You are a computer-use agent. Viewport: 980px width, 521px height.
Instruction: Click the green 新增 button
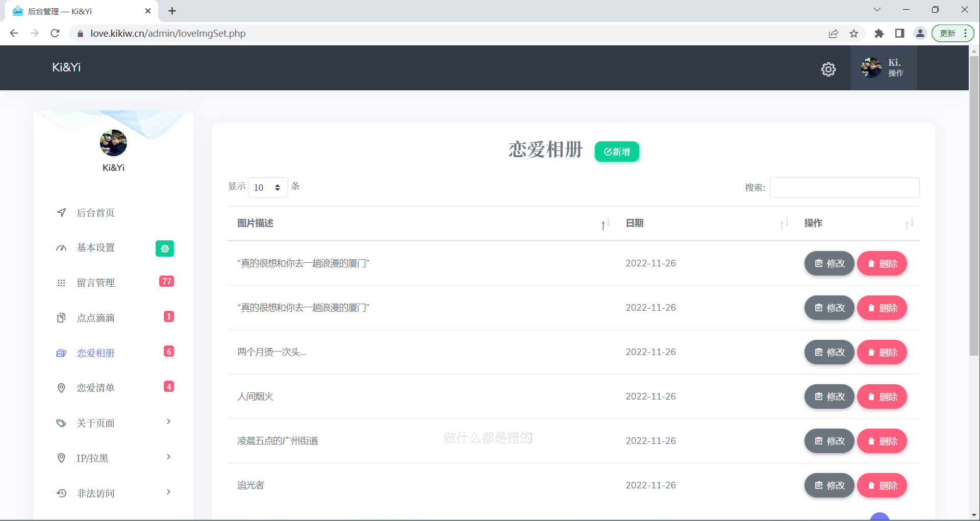click(616, 152)
